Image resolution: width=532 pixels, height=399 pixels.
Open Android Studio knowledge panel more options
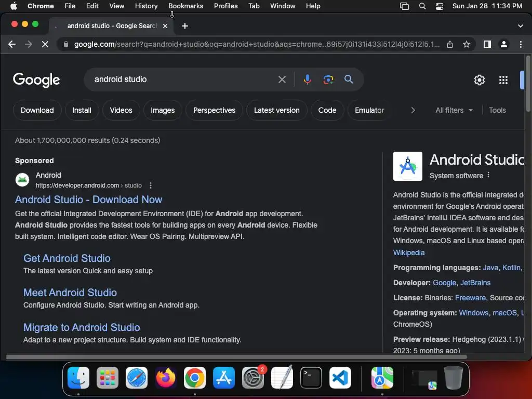pyautogui.click(x=488, y=175)
